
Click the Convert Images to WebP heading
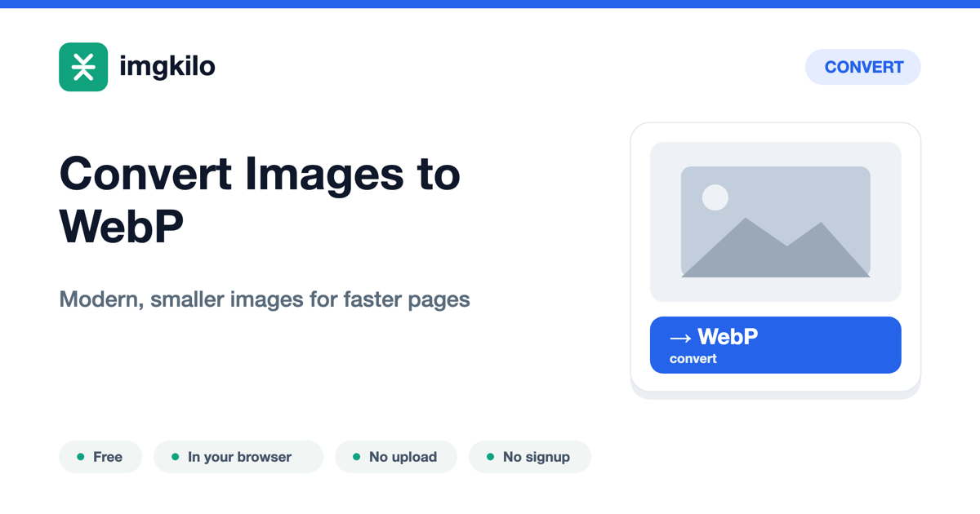(x=260, y=200)
